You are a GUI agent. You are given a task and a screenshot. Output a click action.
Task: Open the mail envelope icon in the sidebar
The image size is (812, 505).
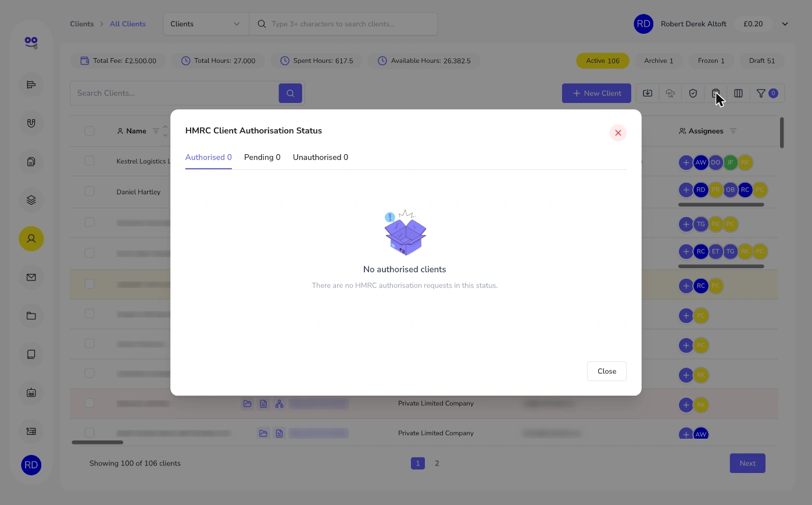[x=31, y=278]
